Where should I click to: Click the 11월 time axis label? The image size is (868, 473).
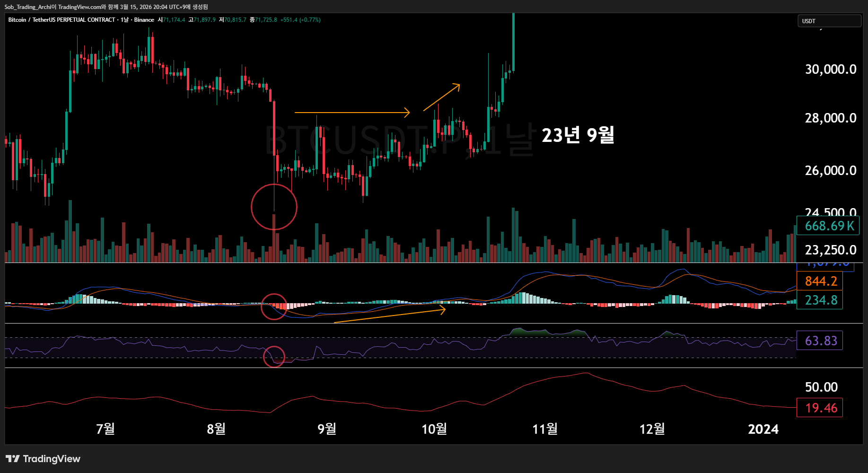545,429
